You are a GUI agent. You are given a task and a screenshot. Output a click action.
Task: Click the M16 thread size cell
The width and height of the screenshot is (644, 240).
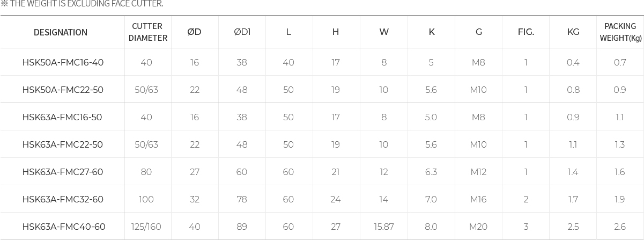[x=478, y=200]
